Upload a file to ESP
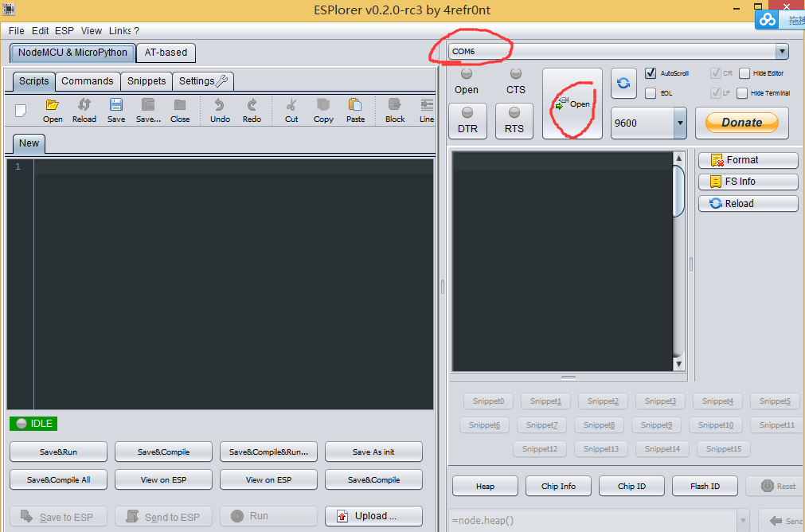This screenshot has height=532, width=805. click(x=373, y=516)
